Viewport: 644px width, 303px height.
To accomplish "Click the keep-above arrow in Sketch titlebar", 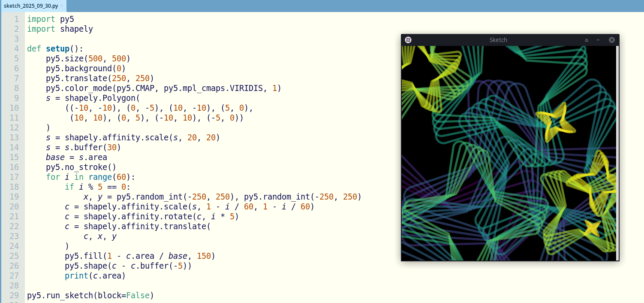I will point(587,40).
